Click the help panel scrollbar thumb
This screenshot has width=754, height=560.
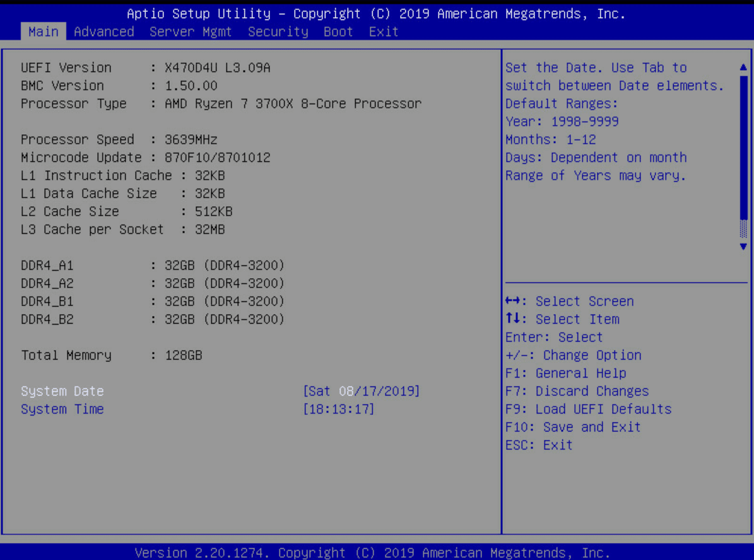click(743, 147)
